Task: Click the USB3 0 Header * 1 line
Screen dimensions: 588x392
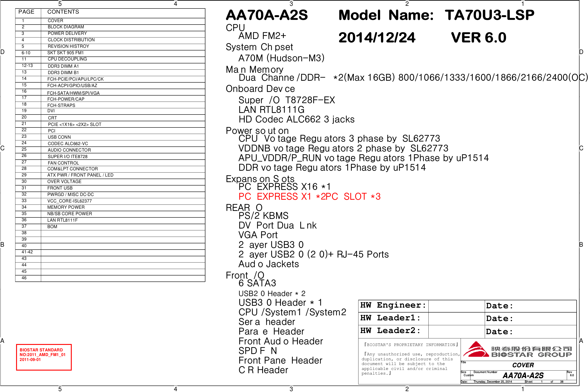Action: [x=280, y=303]
